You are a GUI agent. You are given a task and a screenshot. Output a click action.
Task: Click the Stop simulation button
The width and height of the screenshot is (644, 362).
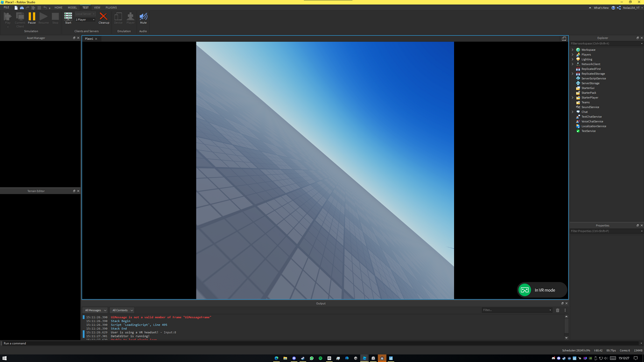(x=55, y=18)
